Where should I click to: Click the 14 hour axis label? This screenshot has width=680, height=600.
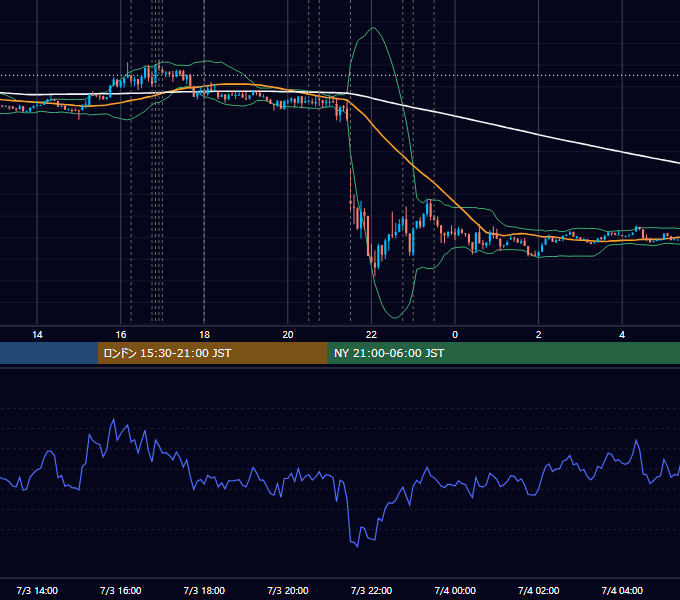click(37, 335)
